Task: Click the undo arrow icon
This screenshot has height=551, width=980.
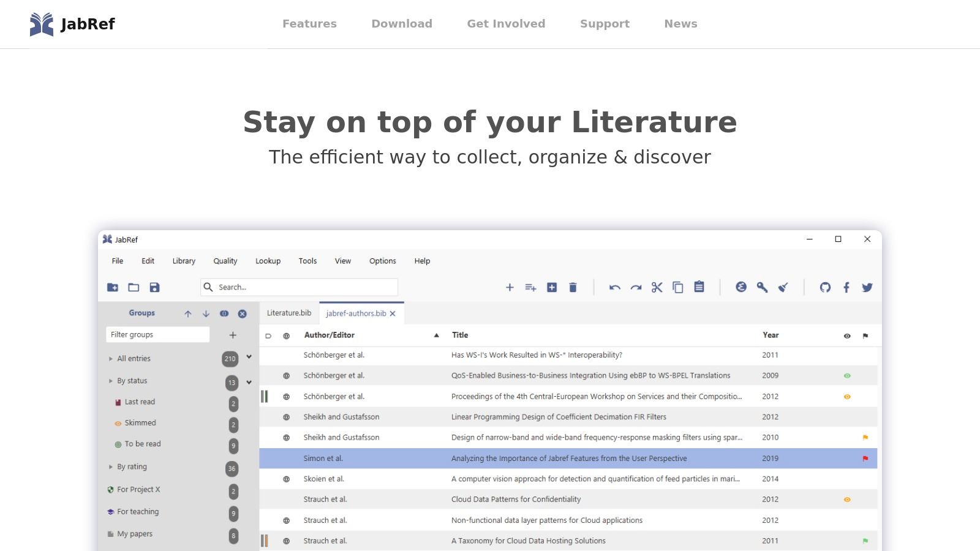Action: pyautogui.click(x=615, y=287)
